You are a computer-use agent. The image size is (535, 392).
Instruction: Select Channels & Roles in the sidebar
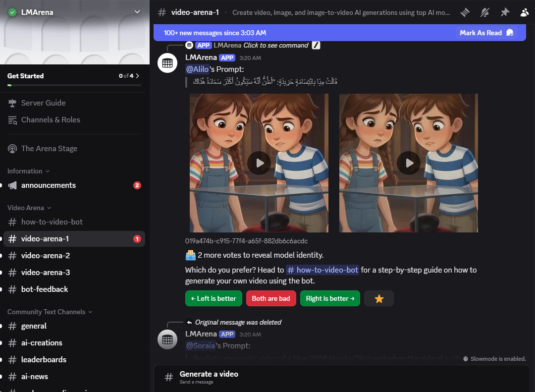click(x=51, y=120)
